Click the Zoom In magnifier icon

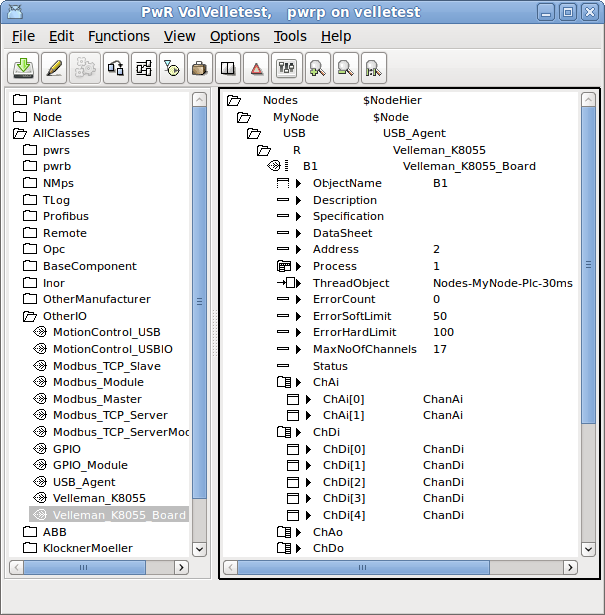tap(318, 68)
